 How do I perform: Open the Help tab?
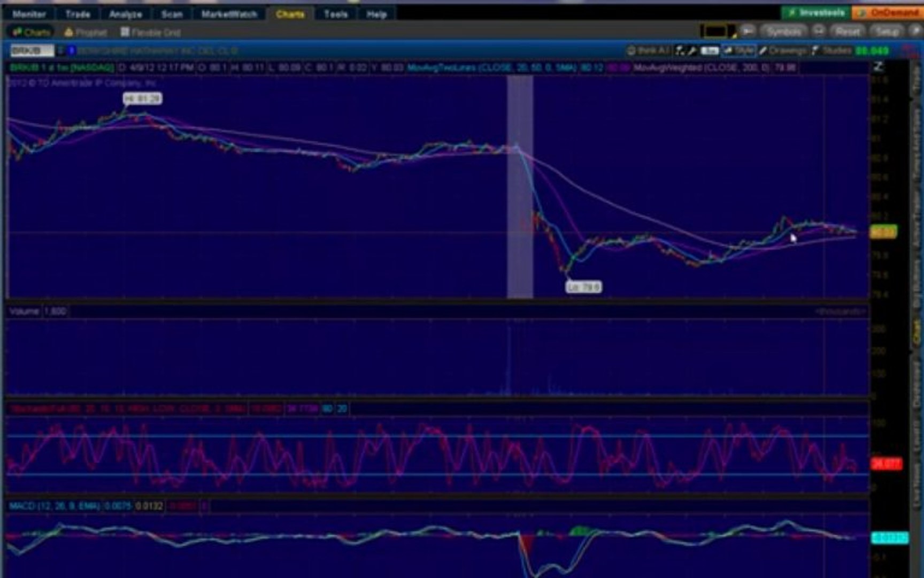pos(377,14)
